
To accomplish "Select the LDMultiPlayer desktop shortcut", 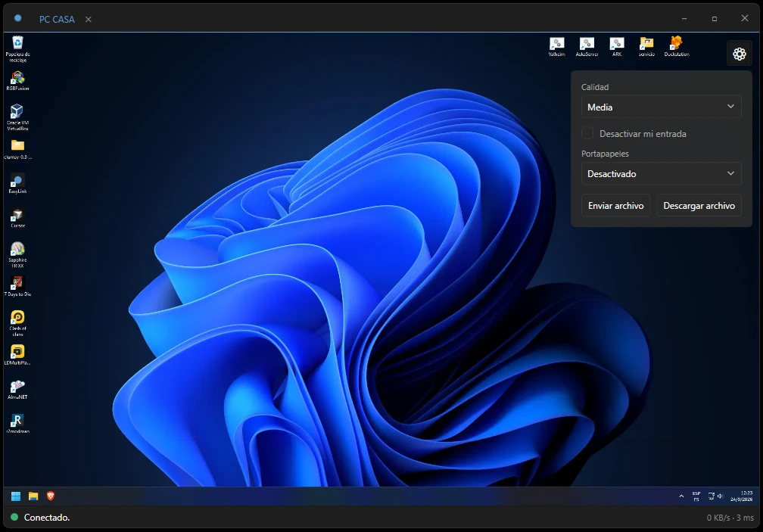I will [17, 355].
